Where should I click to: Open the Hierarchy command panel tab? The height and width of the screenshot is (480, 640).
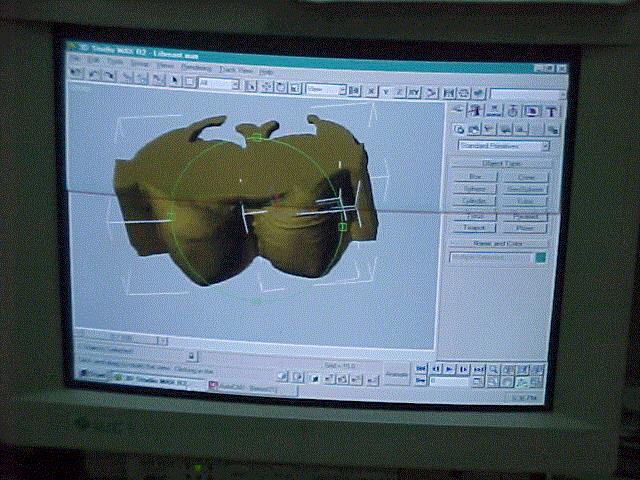(495, 110)
